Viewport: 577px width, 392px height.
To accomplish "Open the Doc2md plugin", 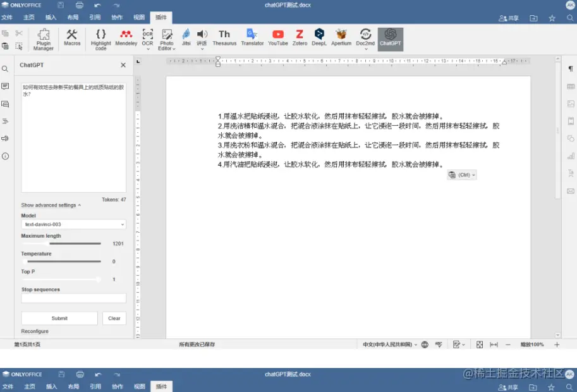I will pyautogui.click(x=365, y=37).
